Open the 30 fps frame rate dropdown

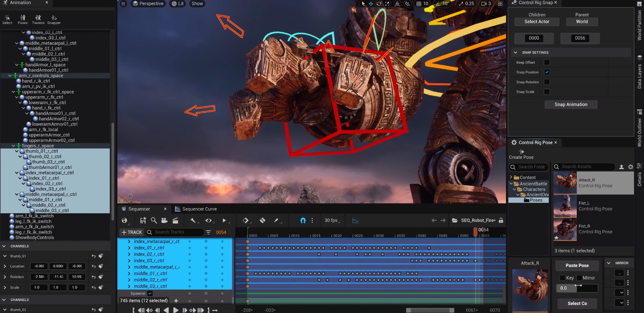pos(331,220)
